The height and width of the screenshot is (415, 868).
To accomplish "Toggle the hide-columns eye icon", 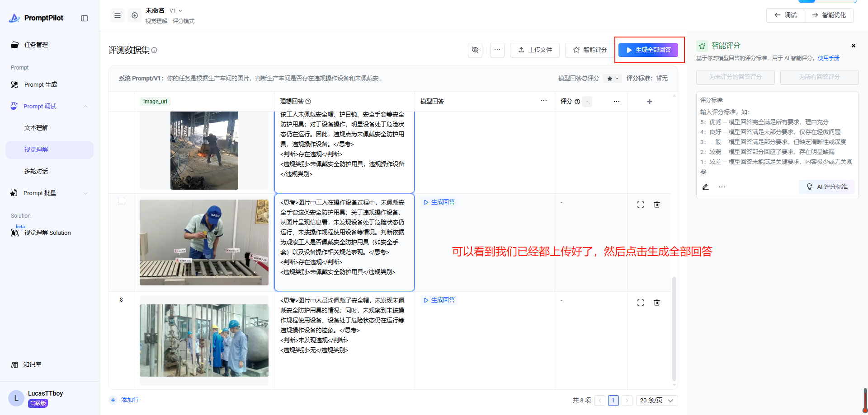I will [475, 50].
